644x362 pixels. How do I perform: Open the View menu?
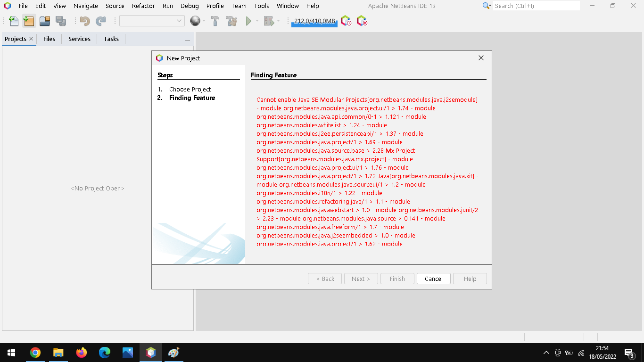[60, 6]
